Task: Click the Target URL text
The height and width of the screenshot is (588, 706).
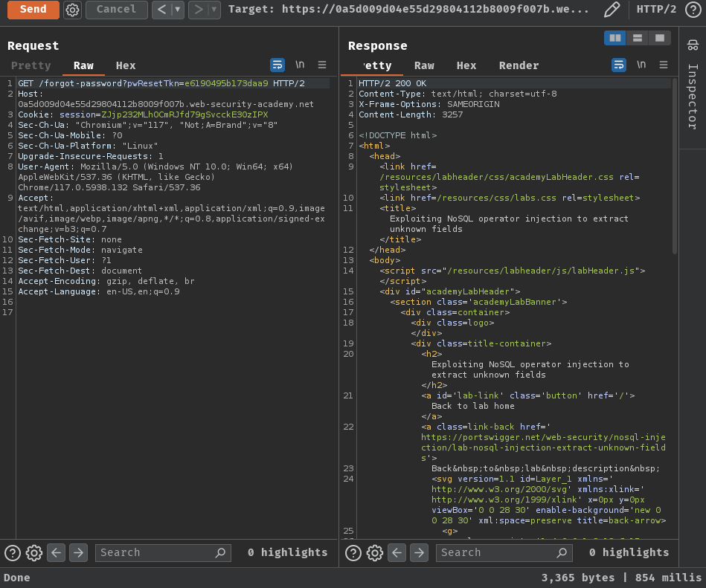Action: (408, 10)
